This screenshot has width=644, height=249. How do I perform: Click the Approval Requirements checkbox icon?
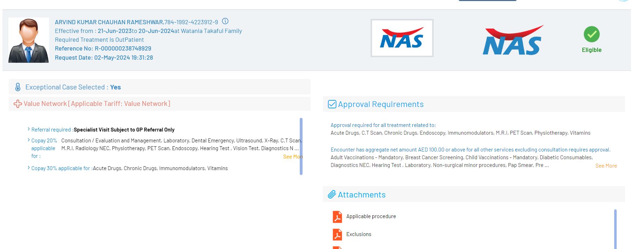point(332,104)
